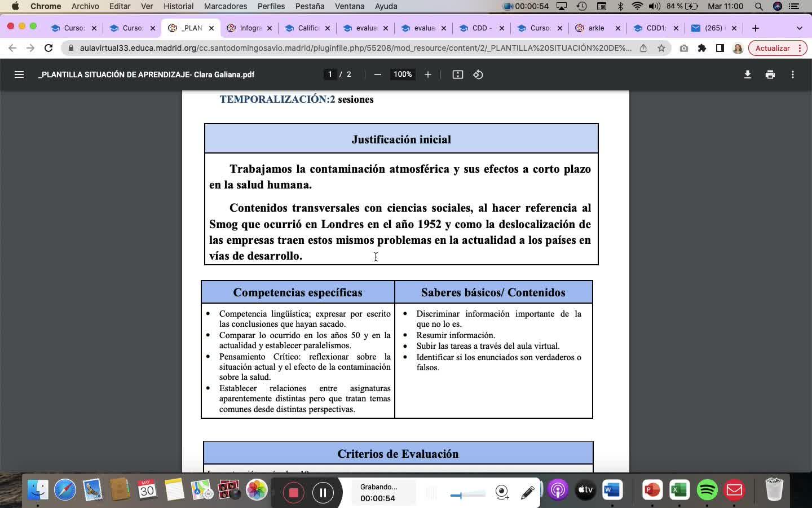Open the Chrome profile avatar
The image size is (812, 508).
[x=738, y=48]
